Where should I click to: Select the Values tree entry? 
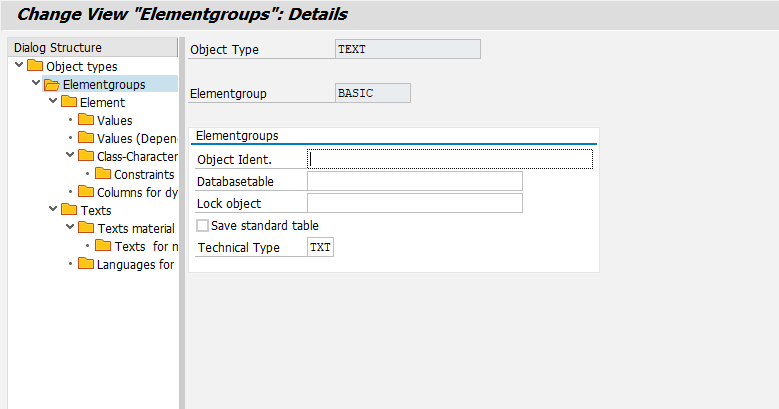point(114,120)
